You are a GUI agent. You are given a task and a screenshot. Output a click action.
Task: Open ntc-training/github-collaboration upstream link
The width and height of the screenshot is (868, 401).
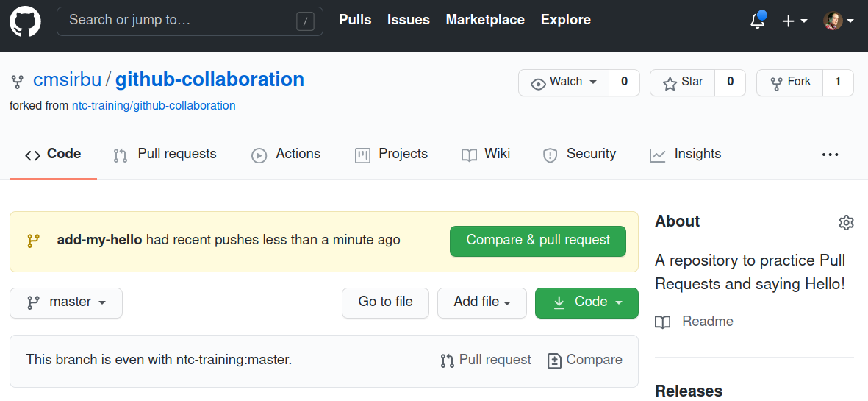[x=154, y=106]
